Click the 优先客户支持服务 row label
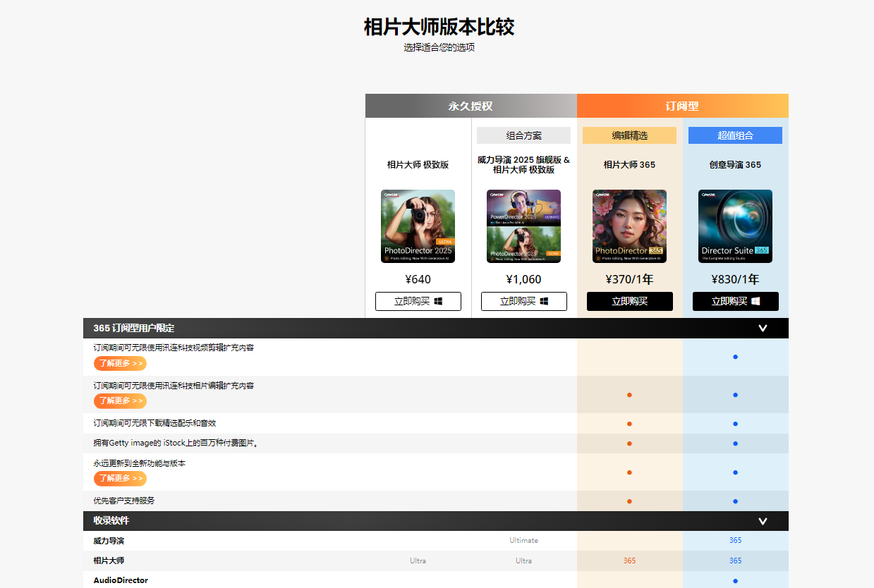 (x=124, y=501)
